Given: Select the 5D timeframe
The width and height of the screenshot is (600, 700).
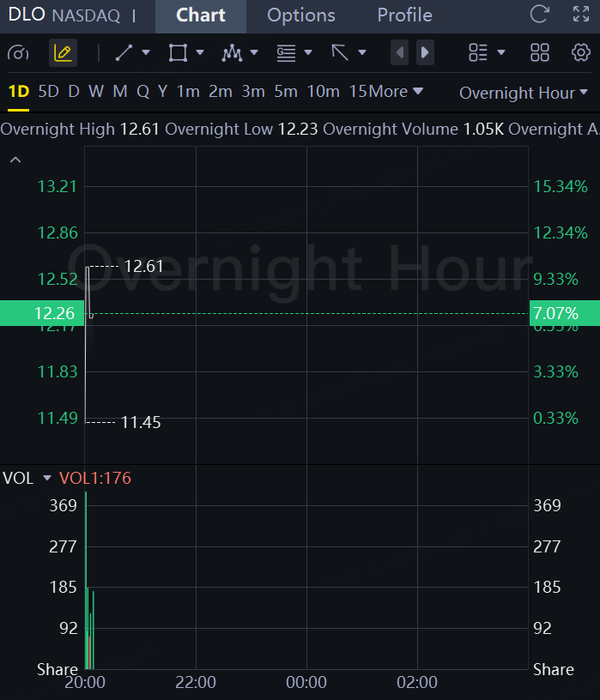Looking at the screenshot, I should pos(49,91).
